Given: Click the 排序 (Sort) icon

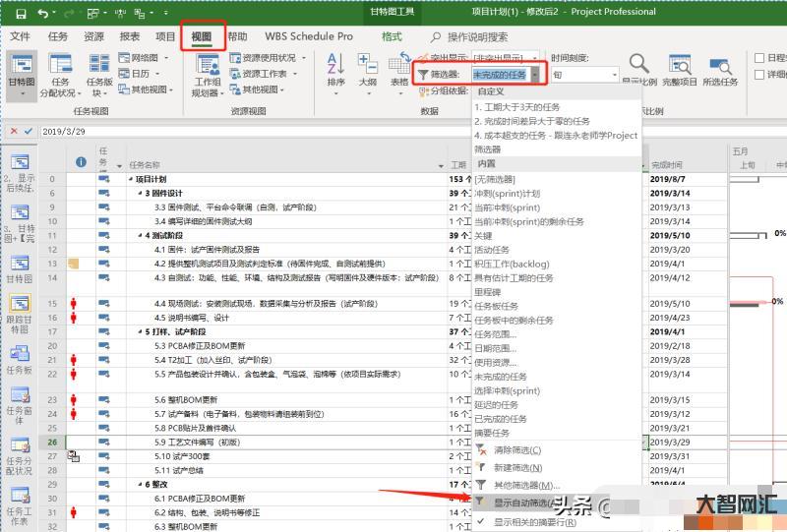Looking at the screenshot, I should (x=335, y=71).
